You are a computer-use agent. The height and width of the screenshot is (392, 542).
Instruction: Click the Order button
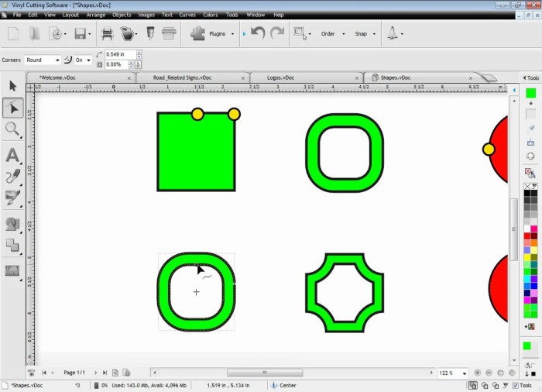click(x=328, y=34)
